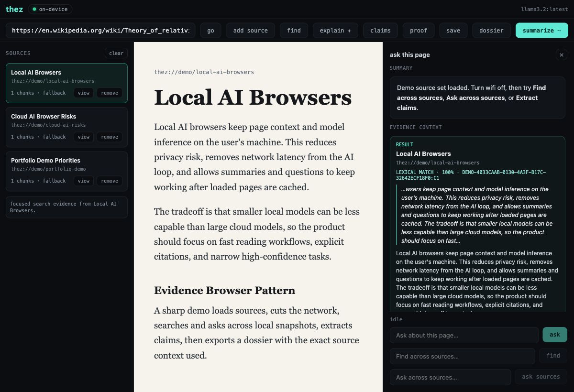Viewport: 574px width, 392px height.
Task: Click the ask this page title
Action: click(409, 54)
